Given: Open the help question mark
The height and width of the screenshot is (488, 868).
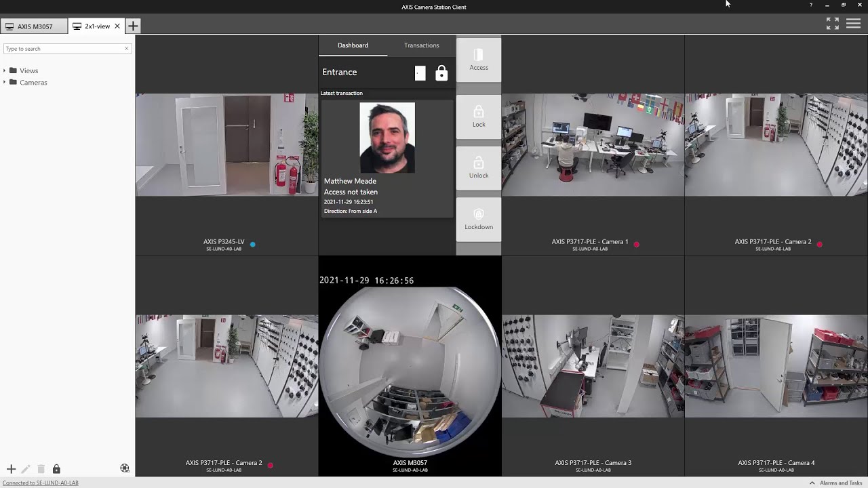Looking at the screenshot, I should (x=810, y=5).
